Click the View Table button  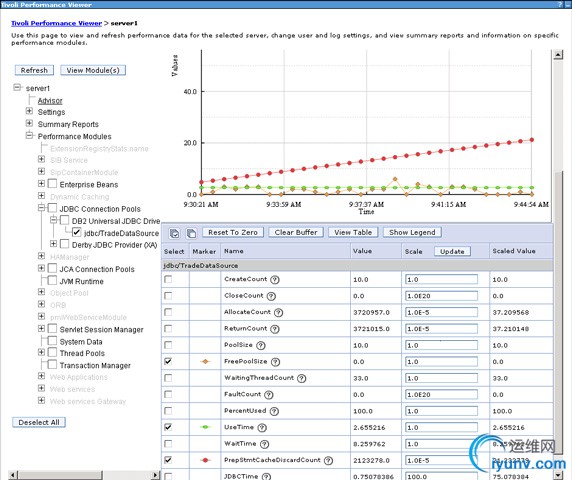tap(353, 232)
